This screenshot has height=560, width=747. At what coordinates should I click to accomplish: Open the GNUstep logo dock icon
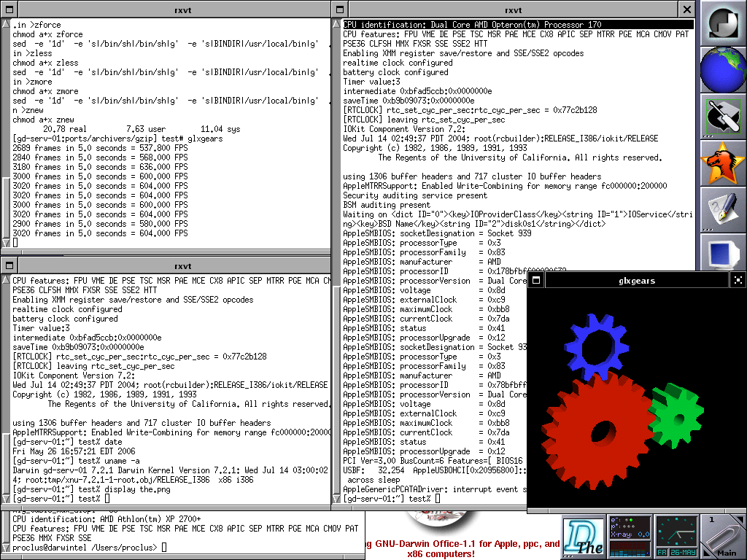pos(723,23)
